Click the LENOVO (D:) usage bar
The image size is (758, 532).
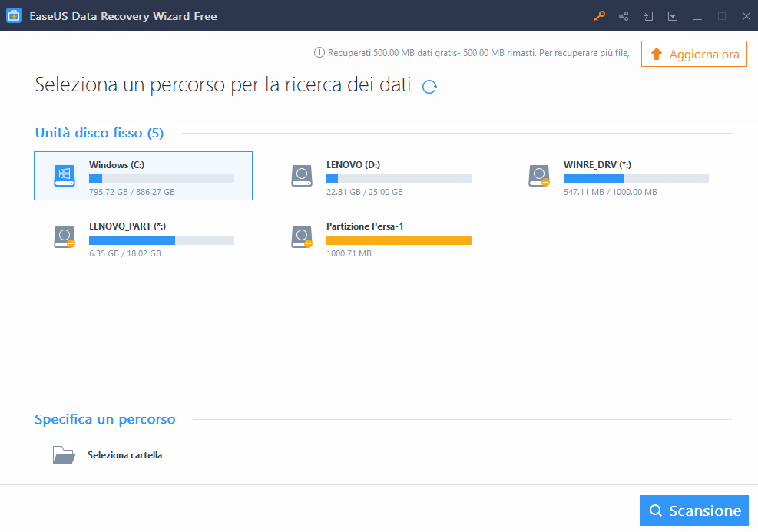(399, 179)
